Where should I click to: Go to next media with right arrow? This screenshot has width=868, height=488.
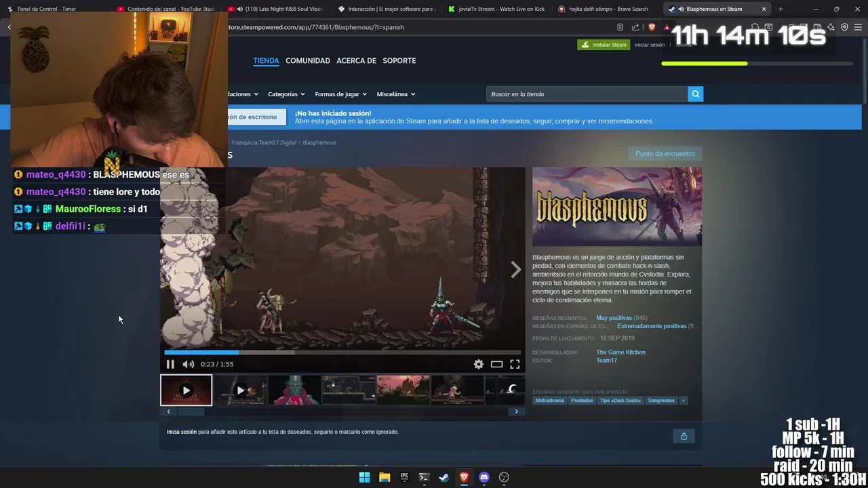[x=516, y=270]
